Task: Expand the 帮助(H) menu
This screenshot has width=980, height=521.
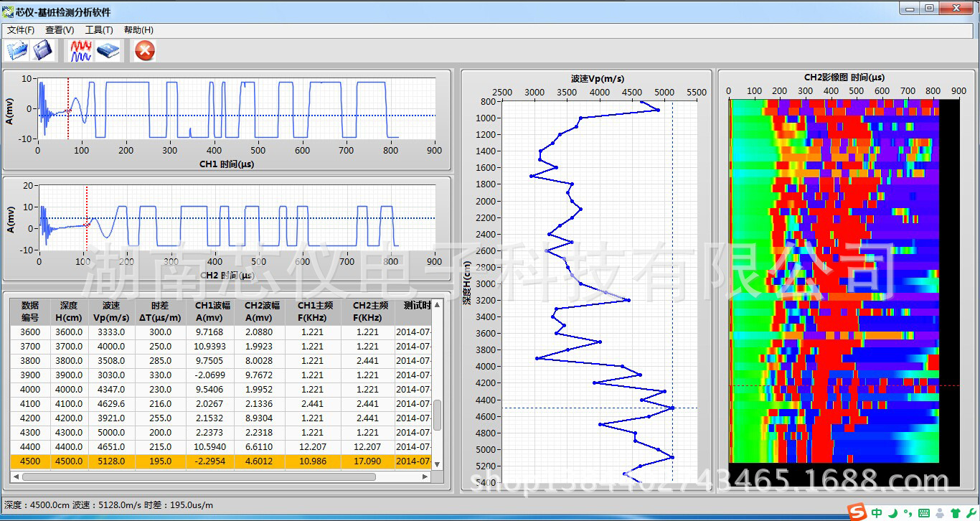Action: [138, 30]
